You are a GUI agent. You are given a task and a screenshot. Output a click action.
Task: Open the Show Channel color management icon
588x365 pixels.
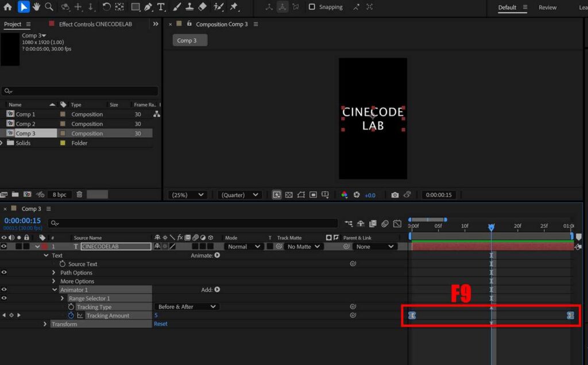click(x=345, y=195)
